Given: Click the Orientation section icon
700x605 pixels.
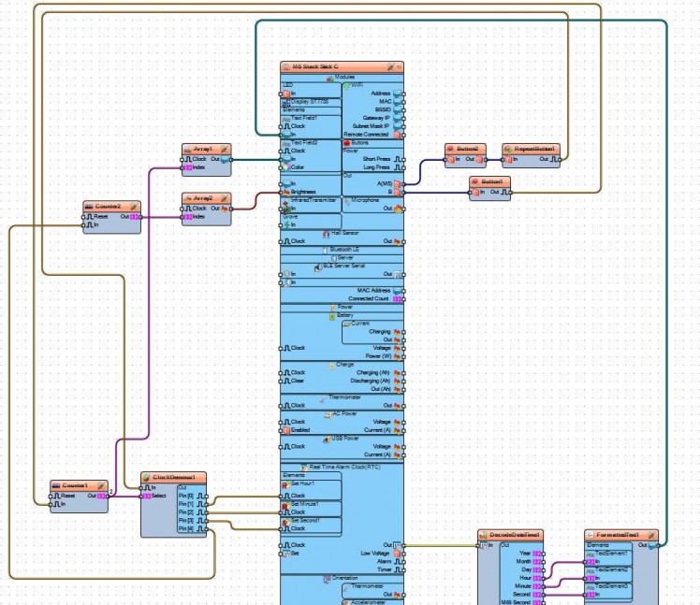Looking at the screenshot, I should pos(327,579).
